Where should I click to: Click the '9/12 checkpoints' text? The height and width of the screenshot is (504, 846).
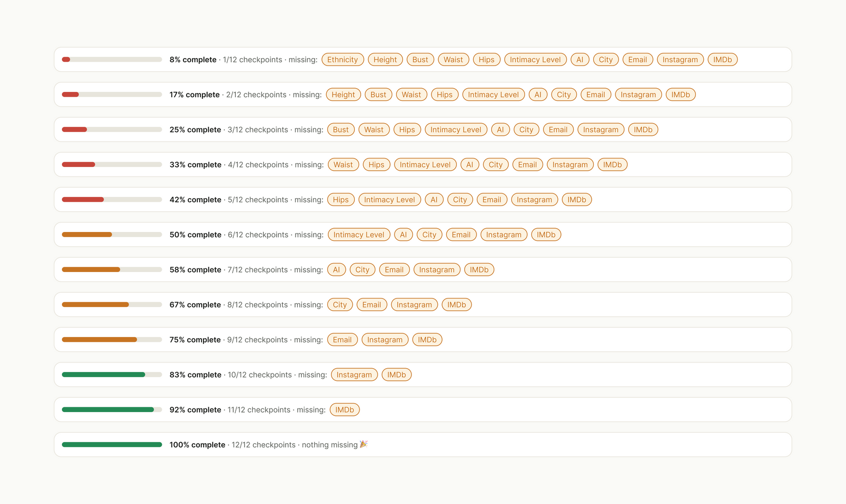pos(258,340)
